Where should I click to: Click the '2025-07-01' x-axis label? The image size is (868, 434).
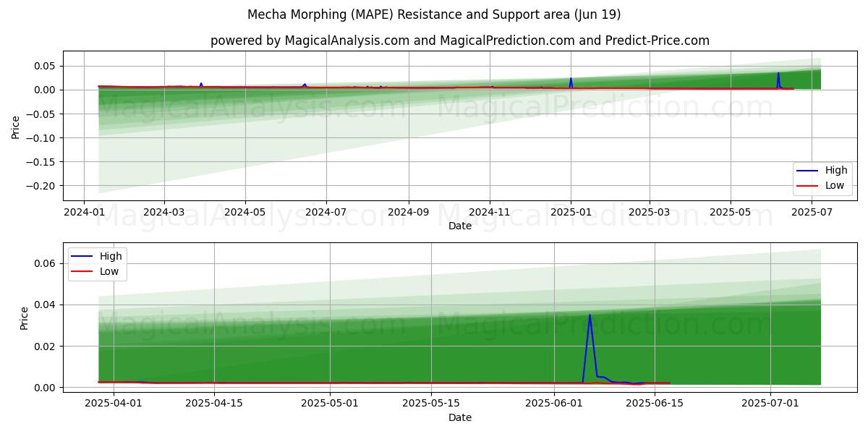[x=770, y=404]
